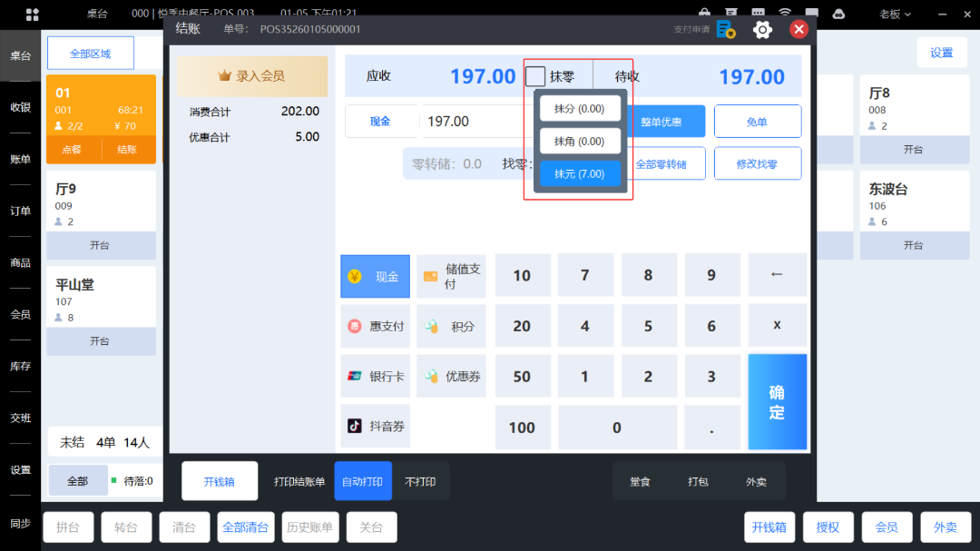Open the settings gear in the checkout dialog
Screen dimensions: 980x551
[762, 29]
